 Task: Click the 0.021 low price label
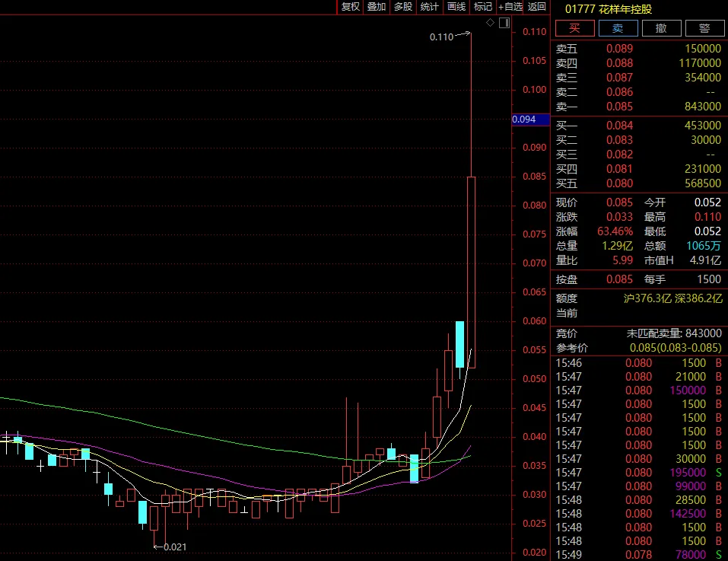click(x=175, y=547)
